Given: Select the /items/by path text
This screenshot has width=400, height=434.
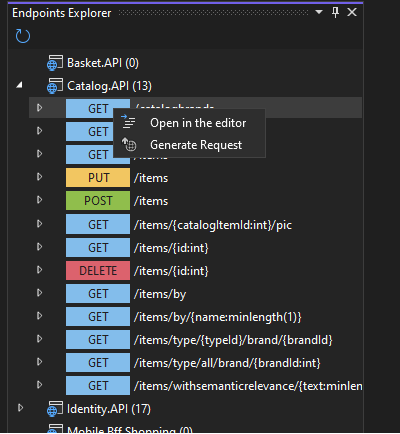Looking at the screenshot, I should (160, 294).
